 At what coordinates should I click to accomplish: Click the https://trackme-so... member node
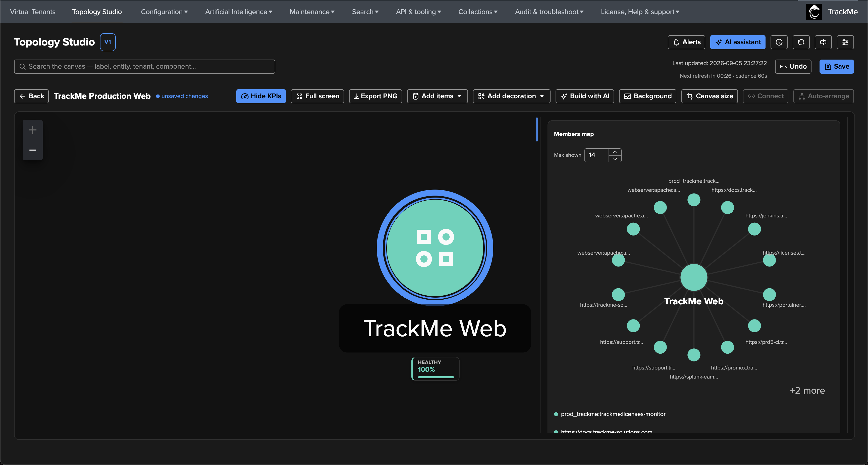(x=618, y=294)
